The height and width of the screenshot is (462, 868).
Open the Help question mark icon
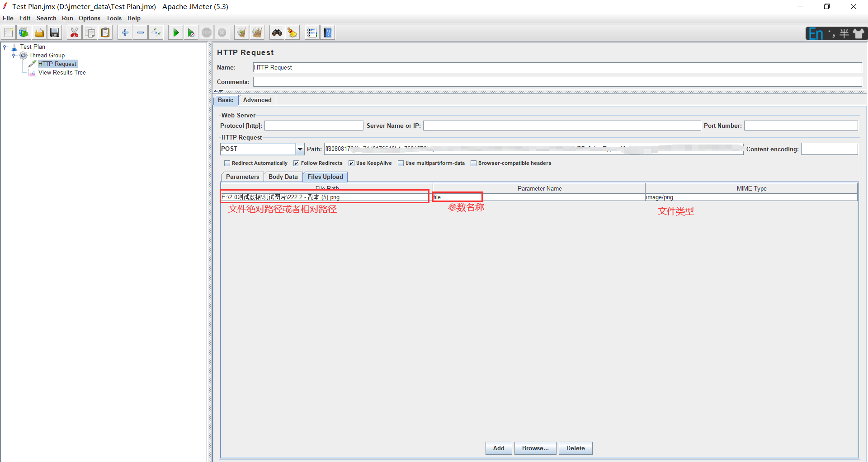328,33
